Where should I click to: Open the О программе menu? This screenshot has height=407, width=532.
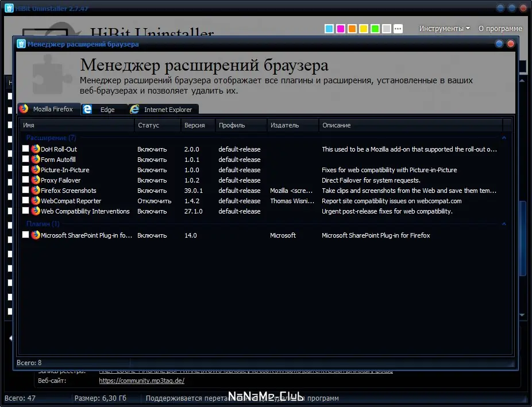500,29
